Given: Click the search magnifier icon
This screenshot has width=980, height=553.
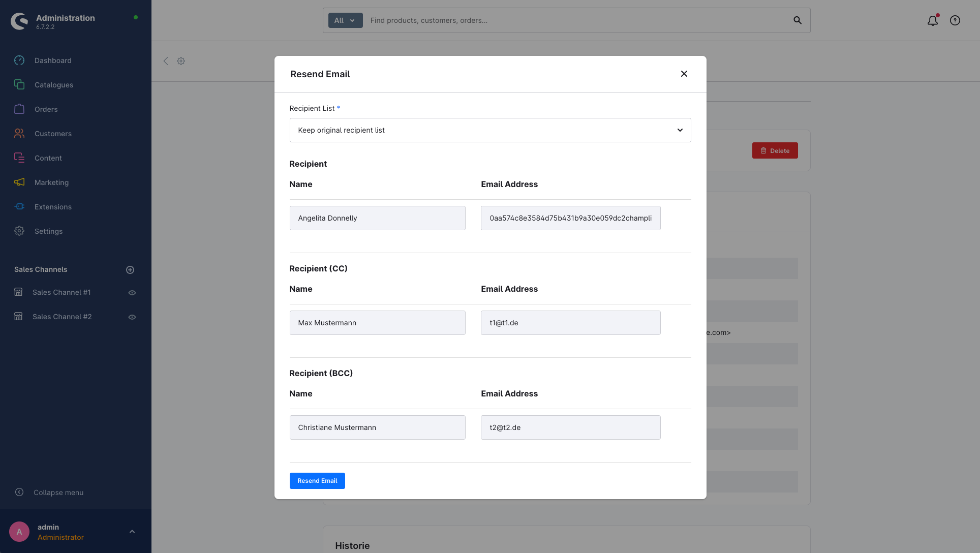Looking at the screenshot, I should [x=798, y=20].
